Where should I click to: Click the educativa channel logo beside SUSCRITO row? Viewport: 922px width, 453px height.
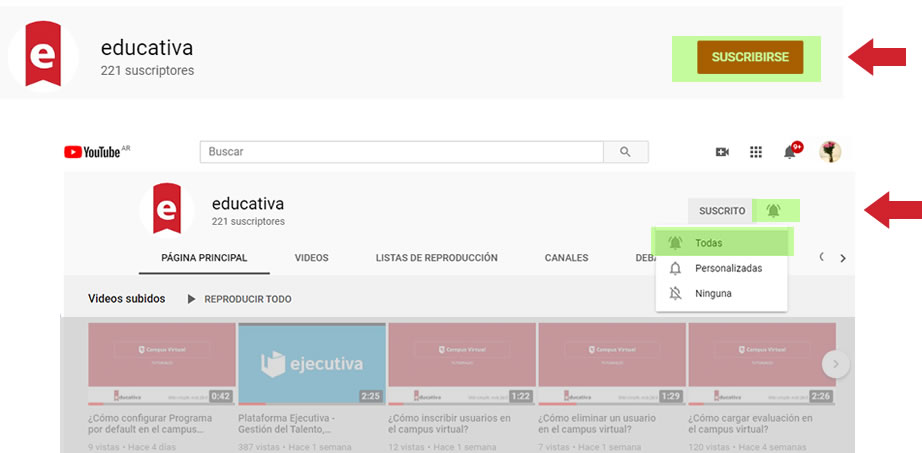click(x=166, y=209)
